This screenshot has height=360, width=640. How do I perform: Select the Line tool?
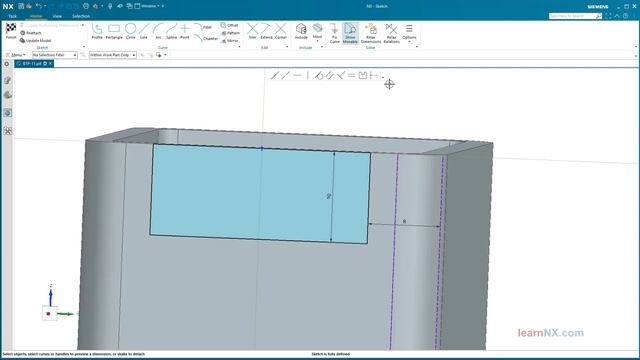click(144, 31)
